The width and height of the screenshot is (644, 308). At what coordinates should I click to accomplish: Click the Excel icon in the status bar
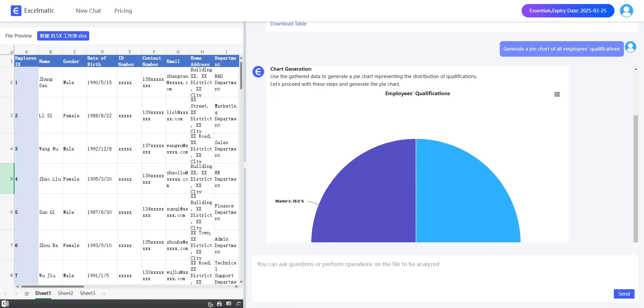[5, 304]
